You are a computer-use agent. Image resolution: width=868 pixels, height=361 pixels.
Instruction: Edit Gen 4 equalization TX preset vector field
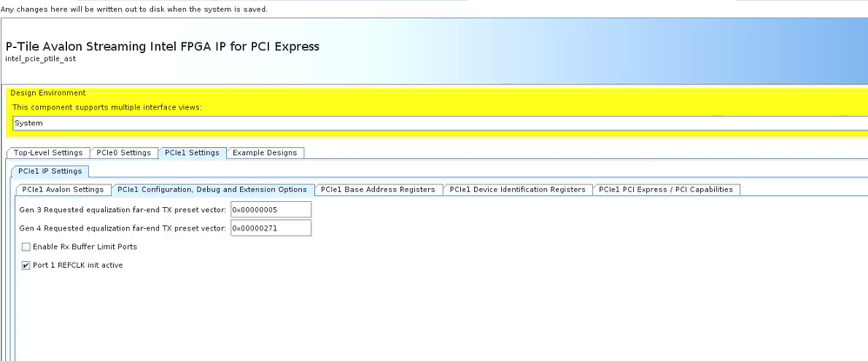(270, 228)
